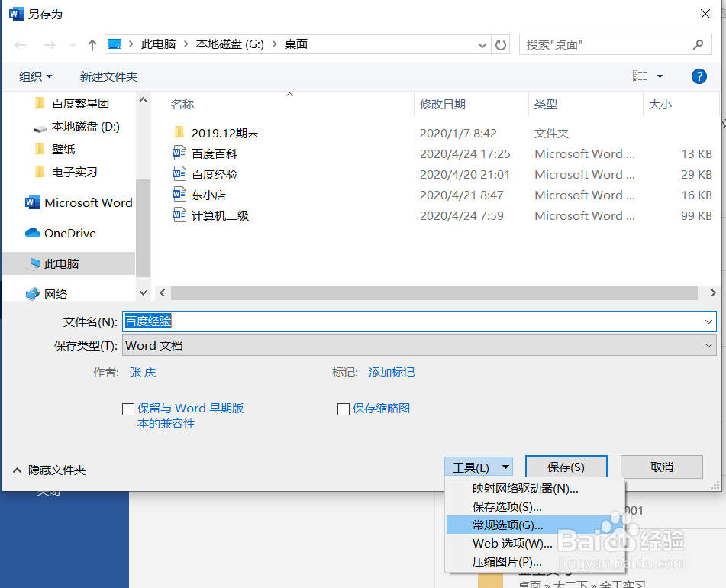The width and height of the screenshot is (726, 588).
Task: Refresh the current folder view
Action: point(501,45)
